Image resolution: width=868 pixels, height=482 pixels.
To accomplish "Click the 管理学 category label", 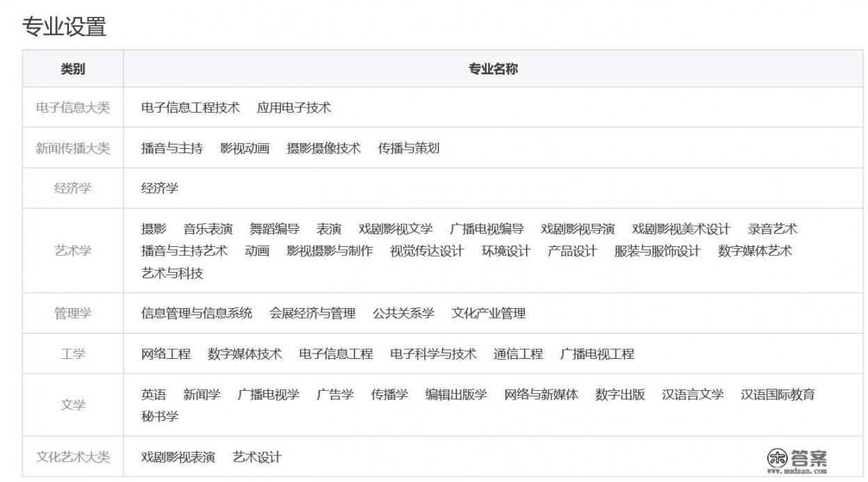I will point(72,313).
